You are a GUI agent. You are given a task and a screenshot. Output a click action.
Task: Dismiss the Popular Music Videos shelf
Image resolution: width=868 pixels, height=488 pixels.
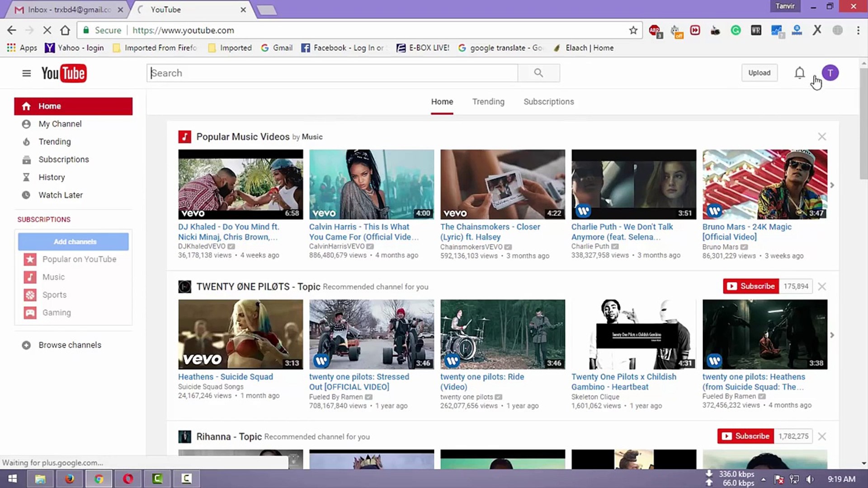click(822, 136)
